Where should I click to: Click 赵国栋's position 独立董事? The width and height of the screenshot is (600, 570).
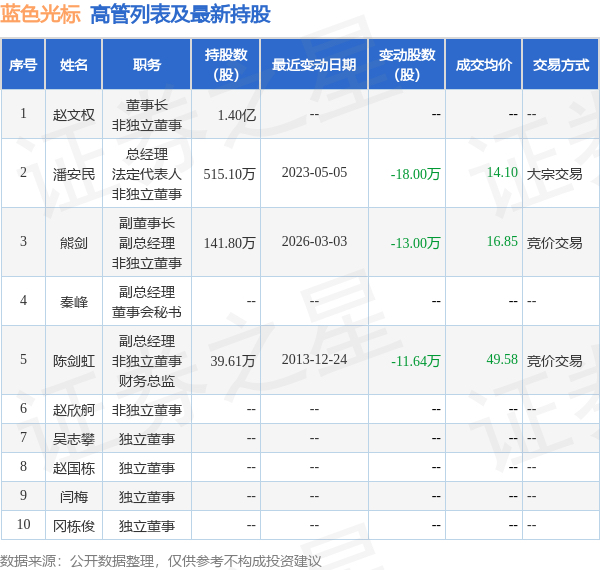point(147,468)
